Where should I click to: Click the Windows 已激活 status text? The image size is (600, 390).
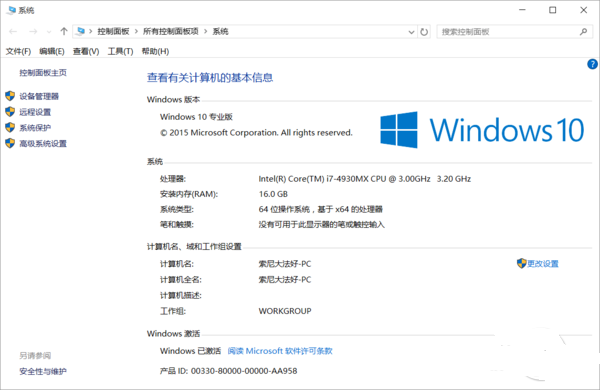click(191, 351)
